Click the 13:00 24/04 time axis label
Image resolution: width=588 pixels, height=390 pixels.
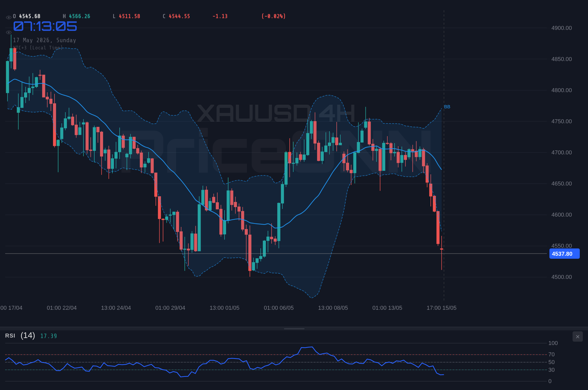116,308
